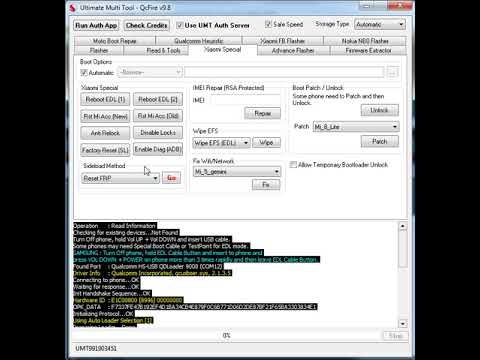The height and width of the screenshot is (360, 480).
Task: Click the Reboot EDL (1) button
Action: [x=105, y=99]
